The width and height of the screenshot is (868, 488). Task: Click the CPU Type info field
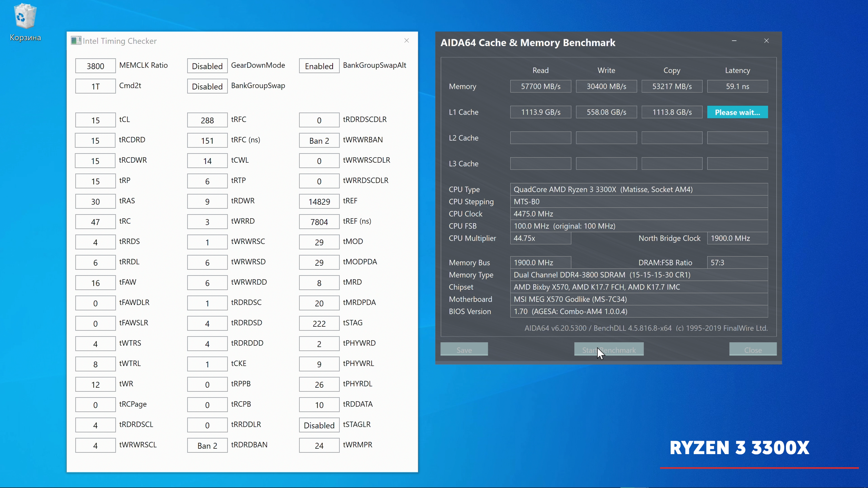[x=639, y=189]
